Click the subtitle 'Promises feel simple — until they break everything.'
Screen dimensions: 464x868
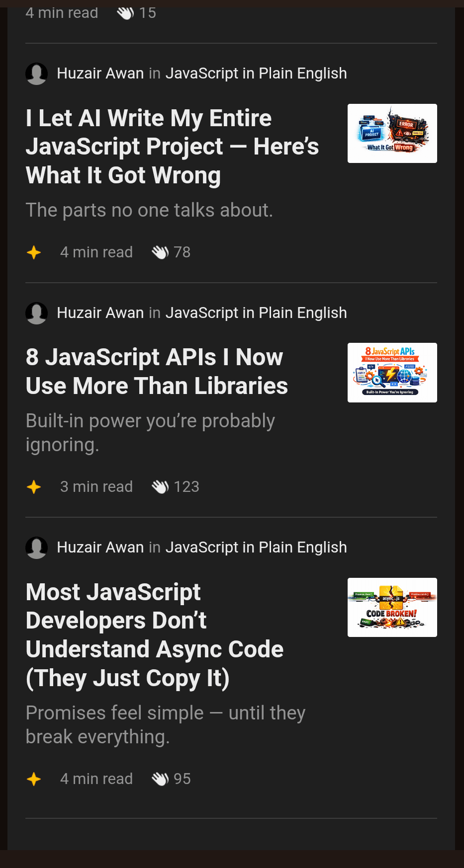[165, 725]
